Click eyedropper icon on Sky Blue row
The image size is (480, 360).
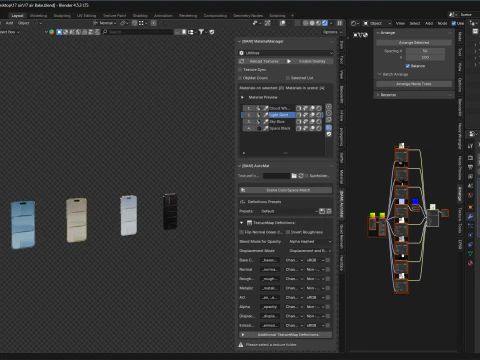tap(266, 122)
